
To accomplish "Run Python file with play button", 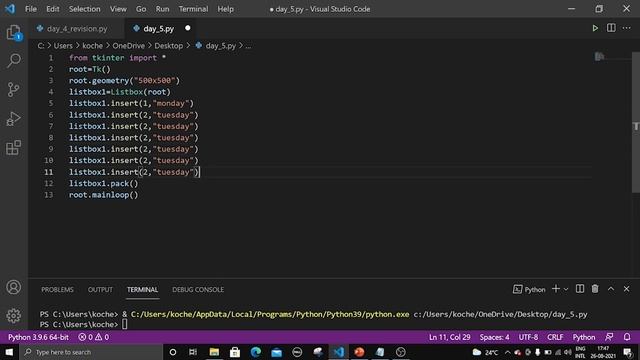I will 595,28.
